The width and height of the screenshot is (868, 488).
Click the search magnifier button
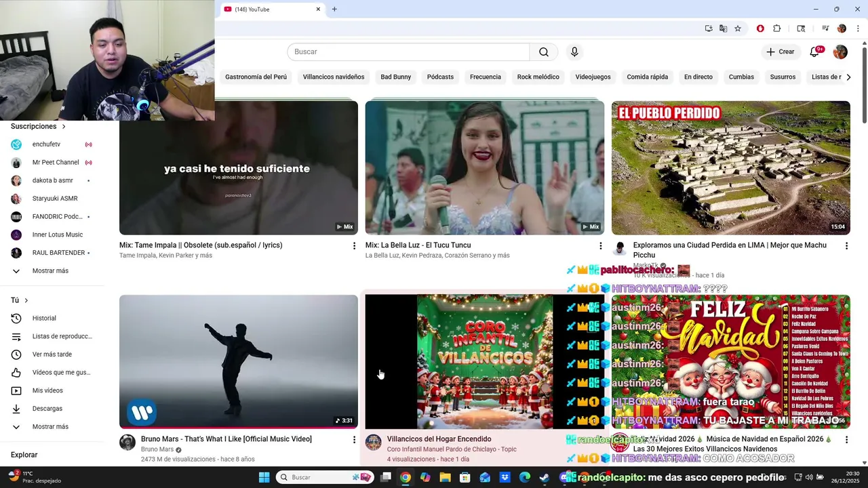(544, 52)
